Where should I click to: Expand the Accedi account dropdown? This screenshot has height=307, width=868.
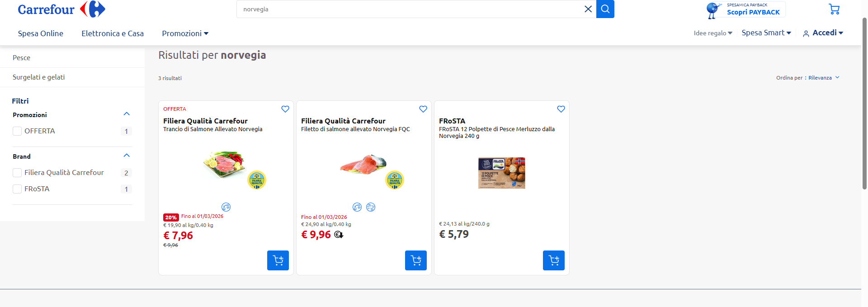(823, 33)
